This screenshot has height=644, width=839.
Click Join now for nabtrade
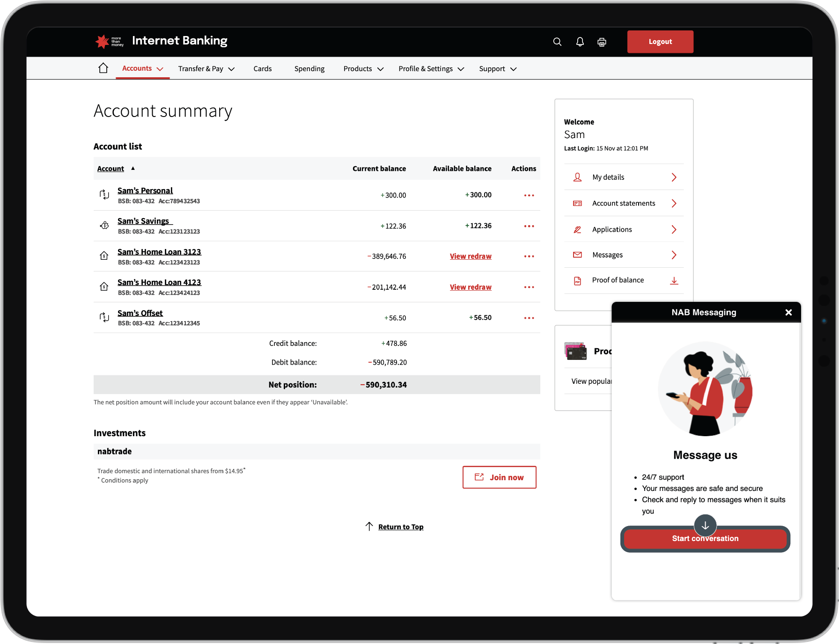tap(499, 477)
